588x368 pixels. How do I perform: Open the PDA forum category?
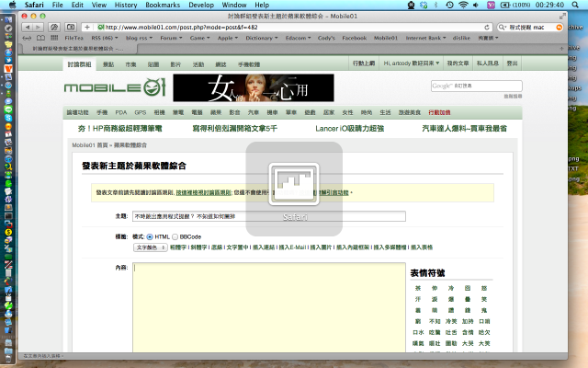click(x=120, y=112)
